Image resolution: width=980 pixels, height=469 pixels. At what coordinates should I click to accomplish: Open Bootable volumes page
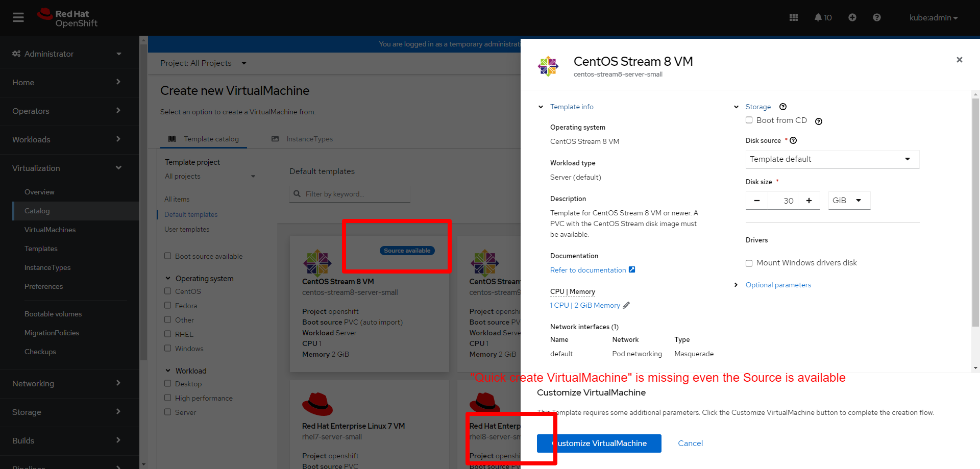point(53,314)
